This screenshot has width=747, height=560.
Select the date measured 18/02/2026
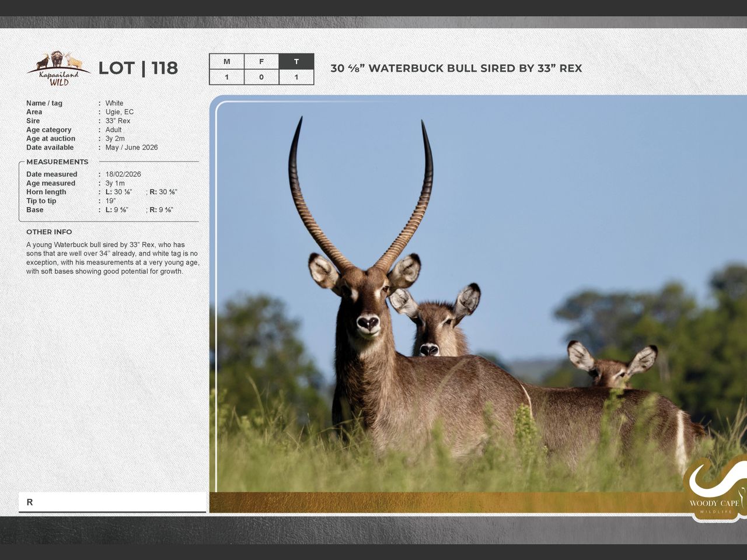coord(123,174)
